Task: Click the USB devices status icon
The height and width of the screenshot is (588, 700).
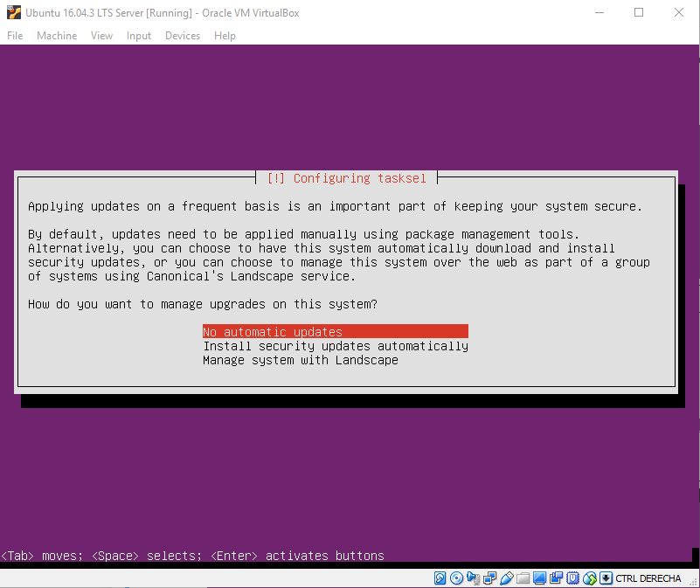Action: click(507, 578)
